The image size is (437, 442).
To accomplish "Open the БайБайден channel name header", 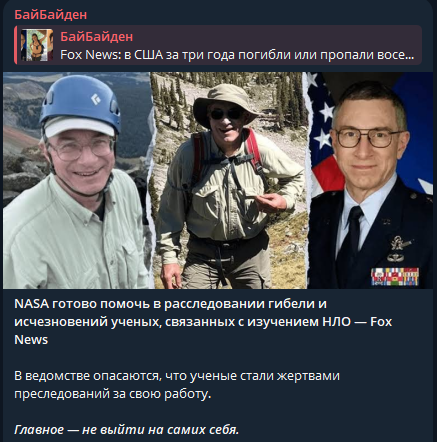I will [50, 14].
